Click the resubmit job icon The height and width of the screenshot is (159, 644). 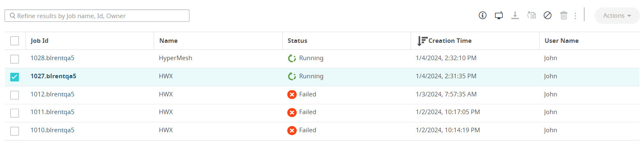531,16
